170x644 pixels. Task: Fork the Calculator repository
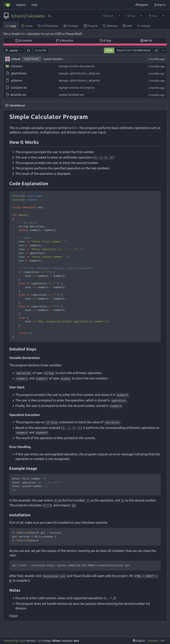pos(153,16)
